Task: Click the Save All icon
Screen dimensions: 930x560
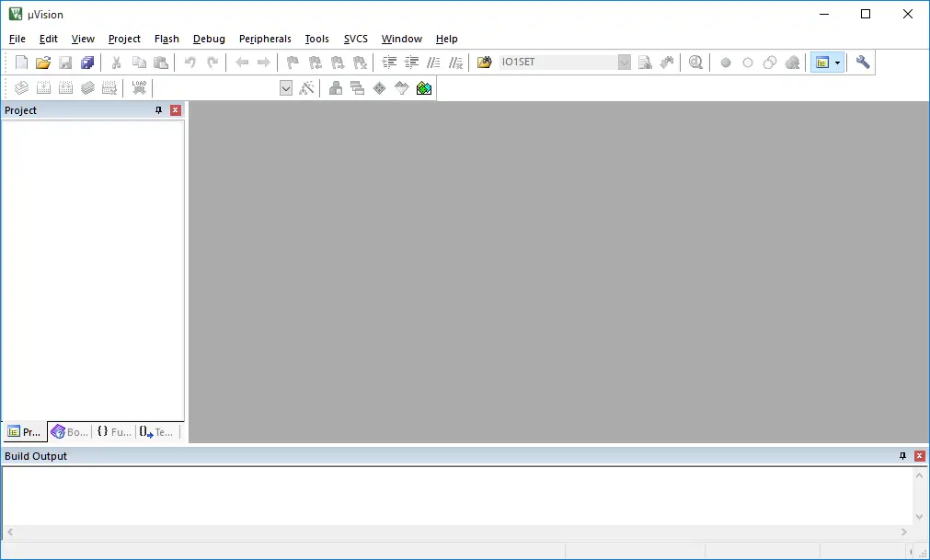Action: pyautogui.click(x=87, y=63)
